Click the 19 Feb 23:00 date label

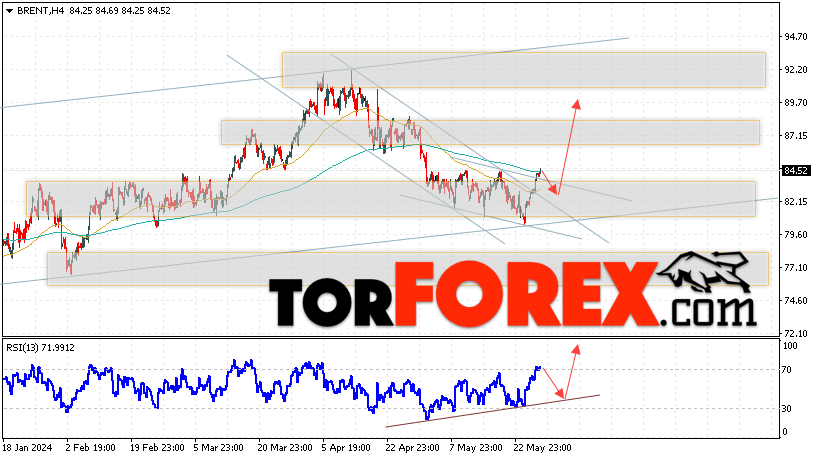pyautogui.click(x=157, y=448)
